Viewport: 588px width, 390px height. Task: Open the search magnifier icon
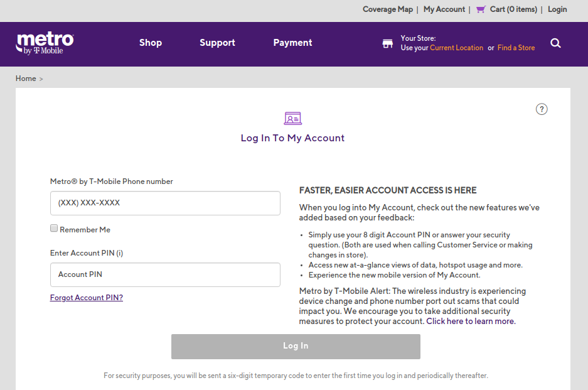[555, 43]
